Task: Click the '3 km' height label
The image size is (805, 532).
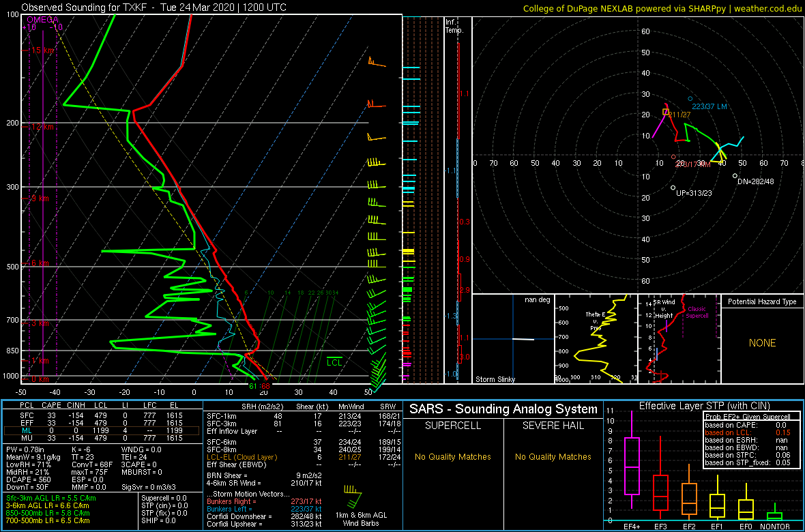Action: pyautogui.click(x=40, y=323)
